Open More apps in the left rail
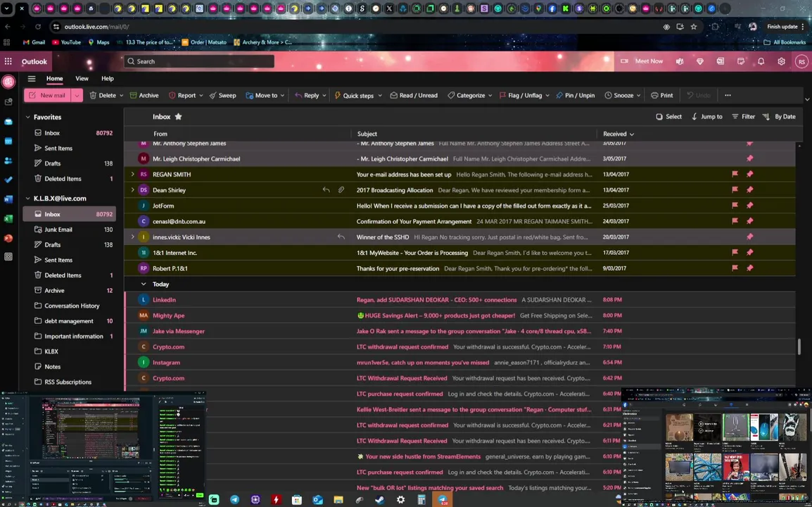Viewport: 812px width, 507px height. click(x=8, y=257)
